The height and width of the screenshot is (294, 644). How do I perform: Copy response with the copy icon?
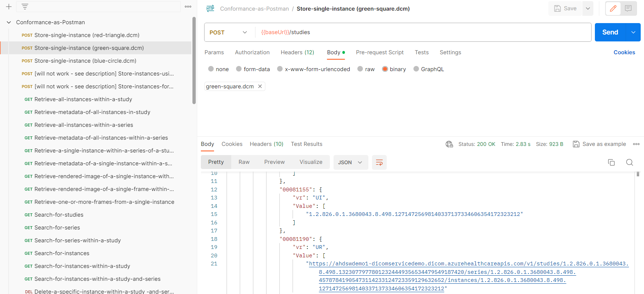[x=611, y=162]
